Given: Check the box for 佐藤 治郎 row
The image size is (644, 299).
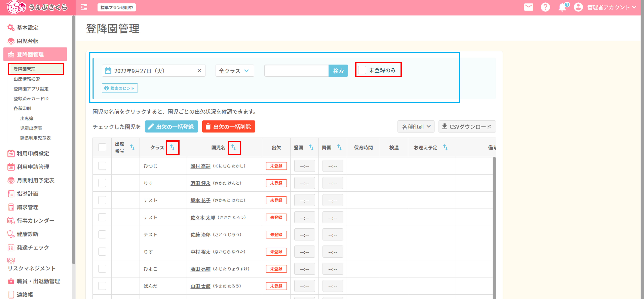Looking at the screenshot, I should click(x=102, y=235).
